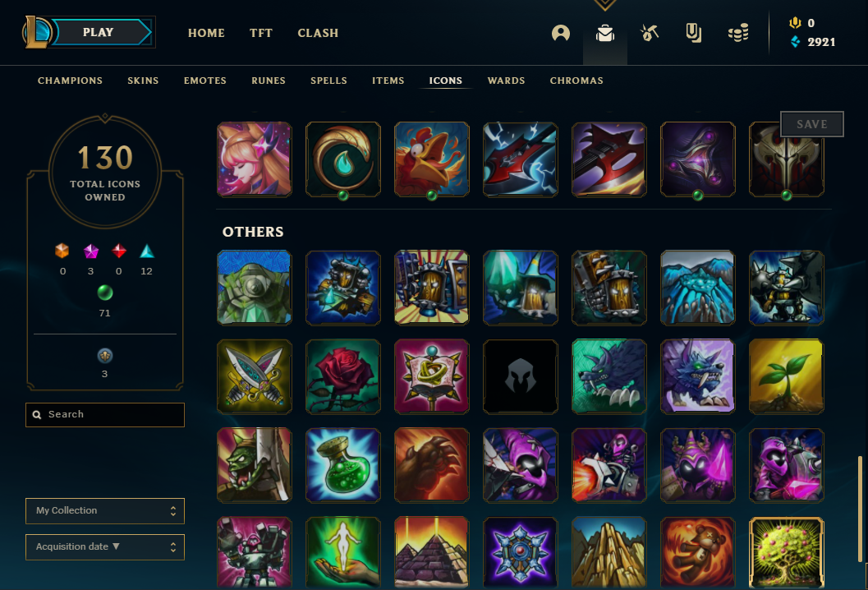Image resolution: width=868 pixels, height=590 pixels.
Task: Open the Acquisition date sort dropdown
Action: coord(105,546)
